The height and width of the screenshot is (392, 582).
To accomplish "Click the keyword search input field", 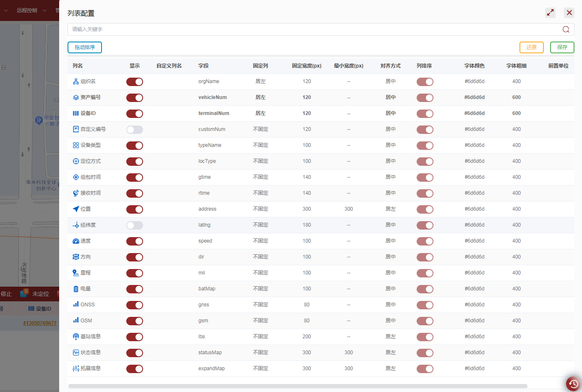I will point(315,29).
